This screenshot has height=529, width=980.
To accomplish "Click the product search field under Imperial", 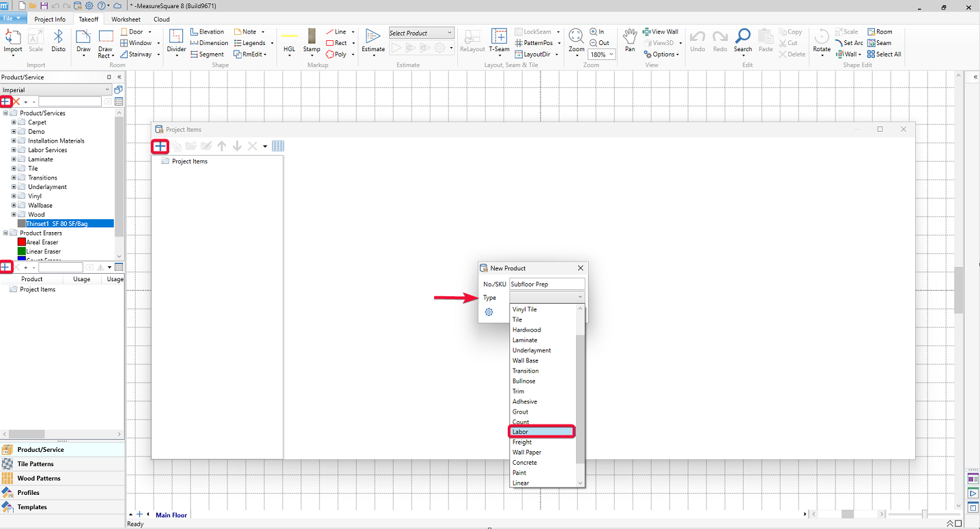I will pyautogui.click(x=70, y=102).
